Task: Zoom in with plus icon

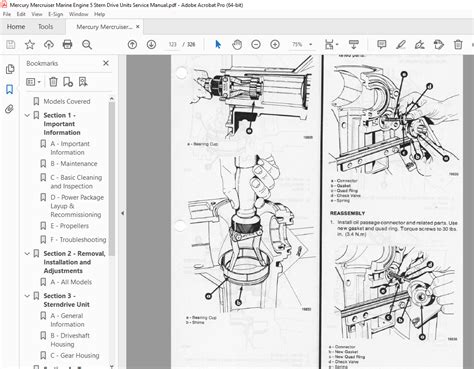Action: click(x=275, y=44)
